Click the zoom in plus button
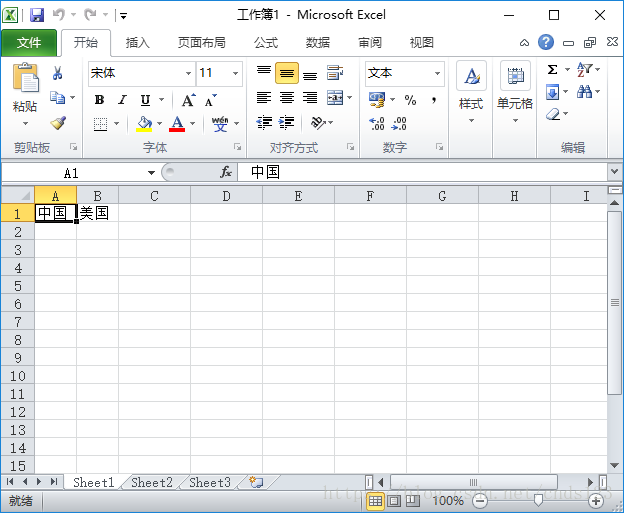624x513 pixels. (x=596, y=501)
